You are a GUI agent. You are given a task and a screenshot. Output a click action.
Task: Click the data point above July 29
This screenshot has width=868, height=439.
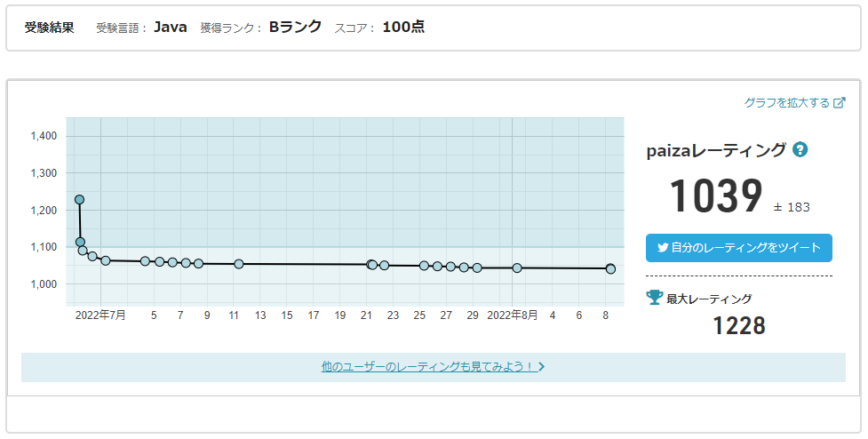477,267
